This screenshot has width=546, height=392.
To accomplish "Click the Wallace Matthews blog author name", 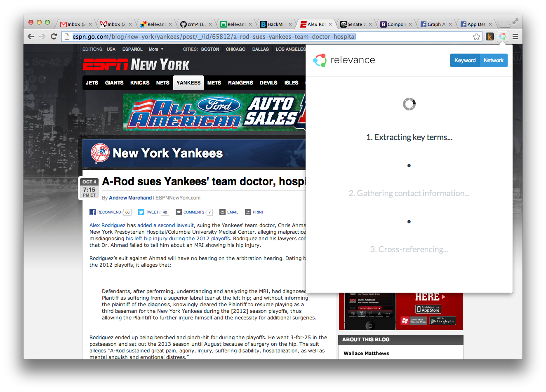I will click(366, 353).
